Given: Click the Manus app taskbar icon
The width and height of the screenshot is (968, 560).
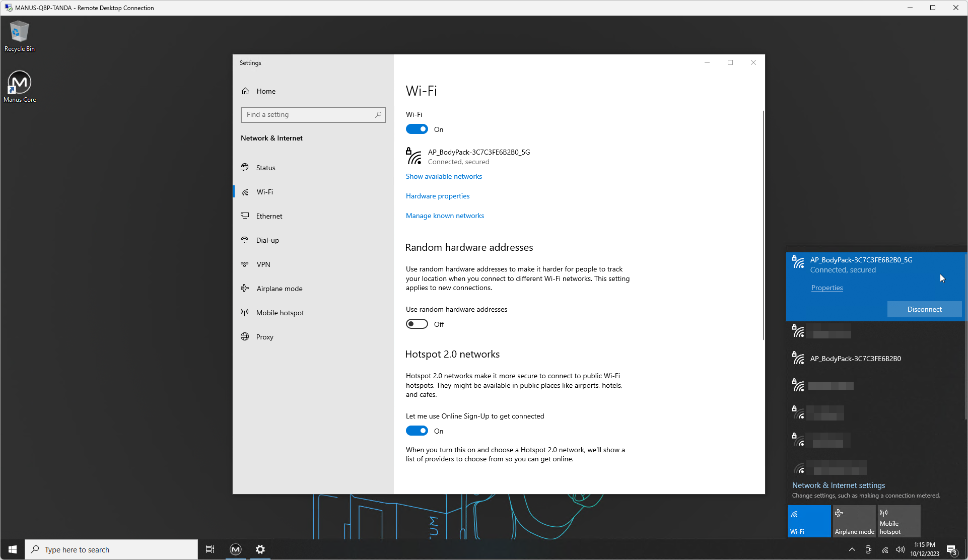Looking at the screenshot, I should [235, 549].
